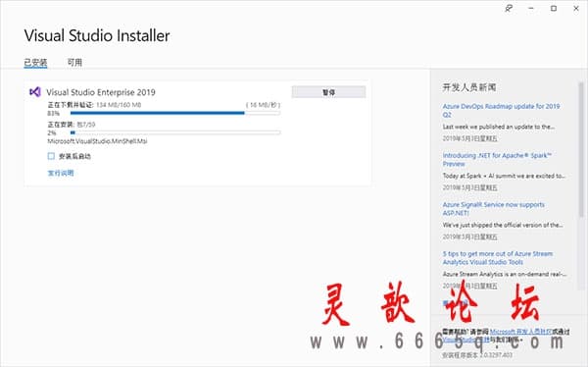Close the Visual Studio Installer window
This screenshot has height=367, width=588.
[576, 8]
